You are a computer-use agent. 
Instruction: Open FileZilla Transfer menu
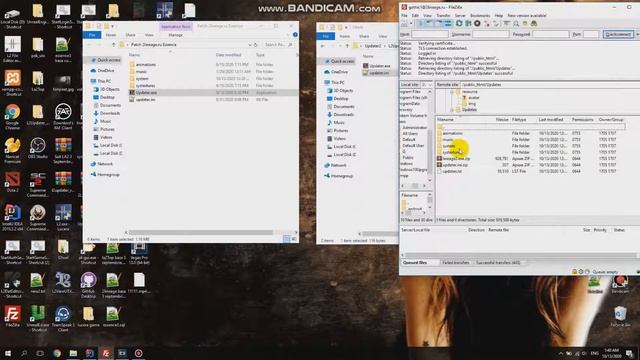tap(443, 16)
